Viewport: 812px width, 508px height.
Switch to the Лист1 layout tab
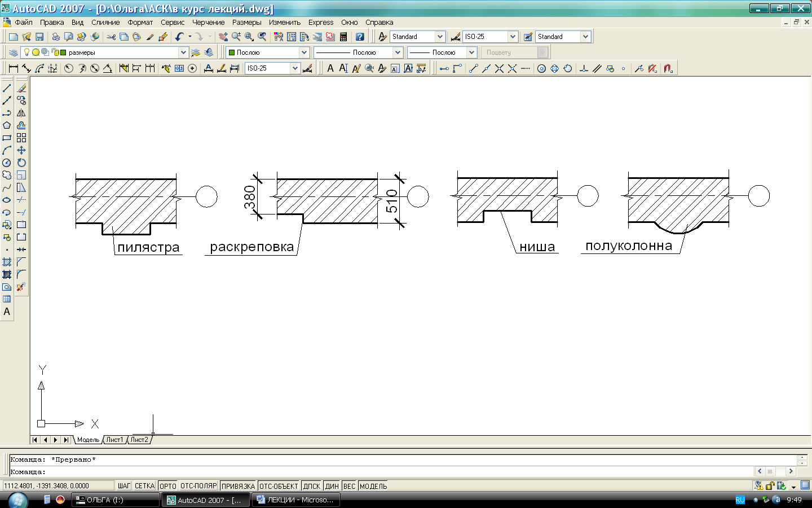tap(114, 440)
